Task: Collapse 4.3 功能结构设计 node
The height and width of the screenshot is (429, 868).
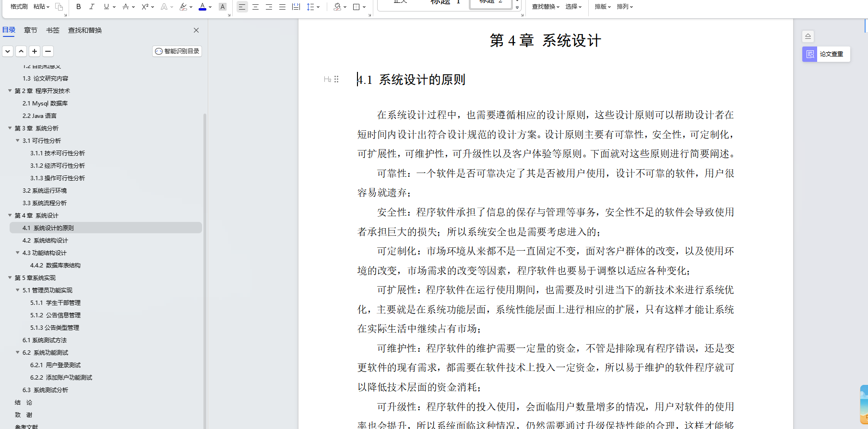Action: coord(18,253)
